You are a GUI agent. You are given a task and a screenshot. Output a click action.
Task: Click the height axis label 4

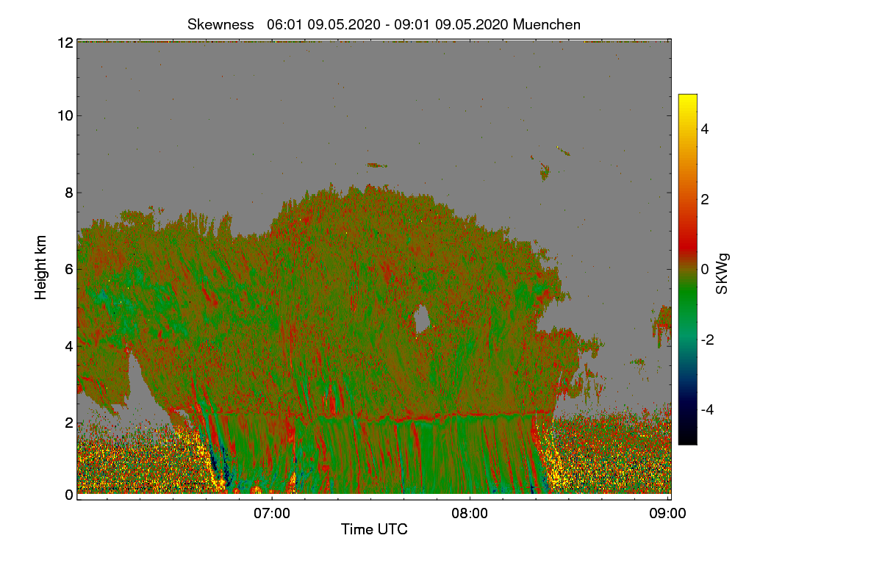(x=69, y=345)
